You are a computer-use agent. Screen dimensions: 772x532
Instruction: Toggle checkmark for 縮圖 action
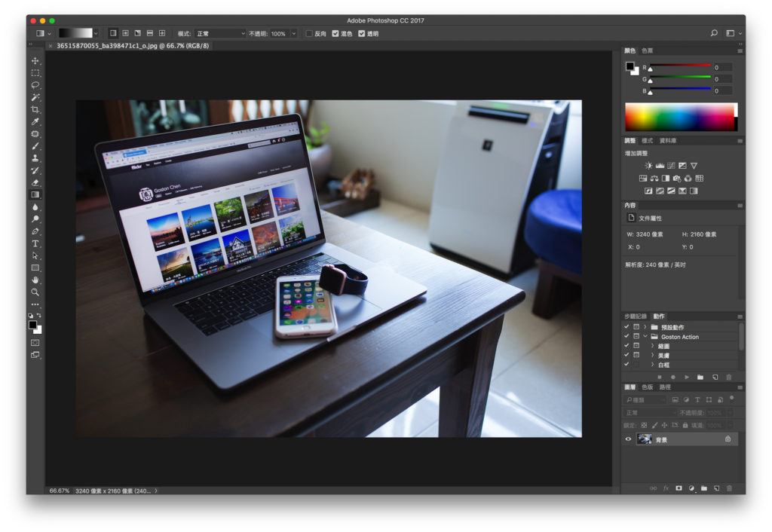coord(626,345)
